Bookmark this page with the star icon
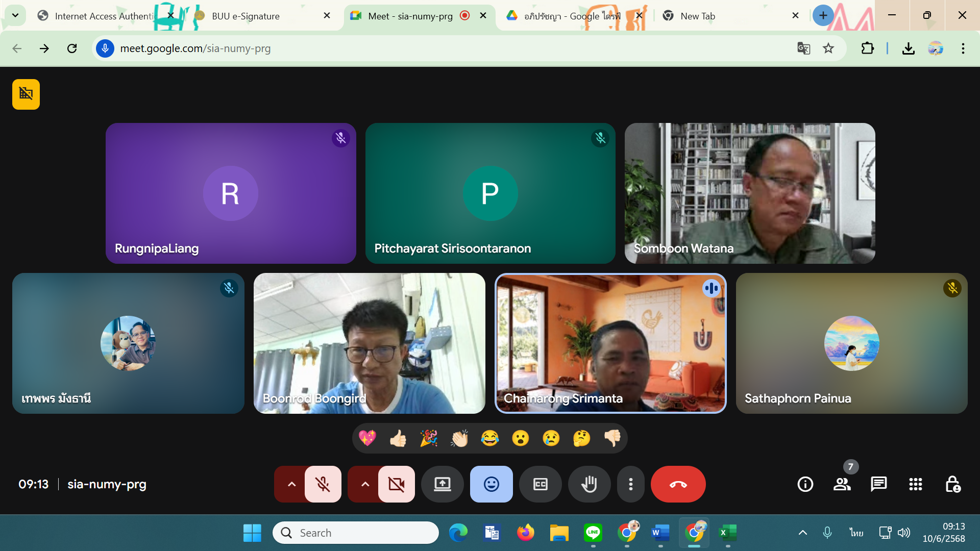Screen dimensions: 980x551 click(x=828, y=48)
